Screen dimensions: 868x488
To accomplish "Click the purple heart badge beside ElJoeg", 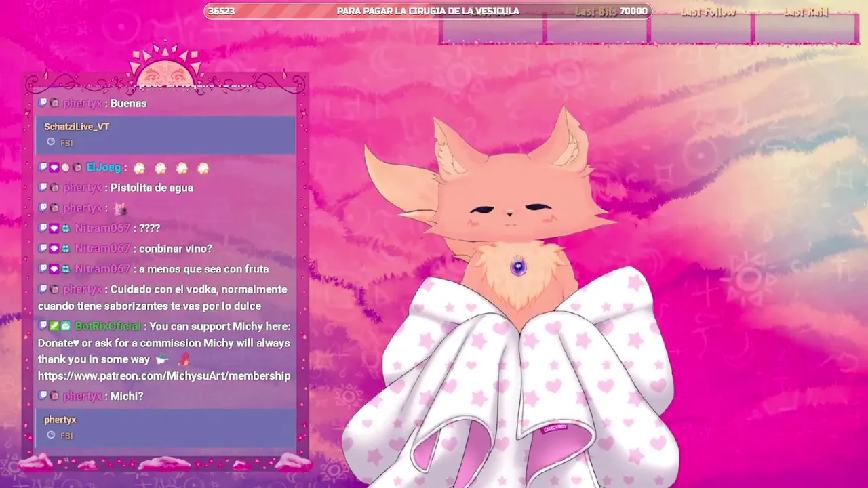I will (x=54, y=167).
